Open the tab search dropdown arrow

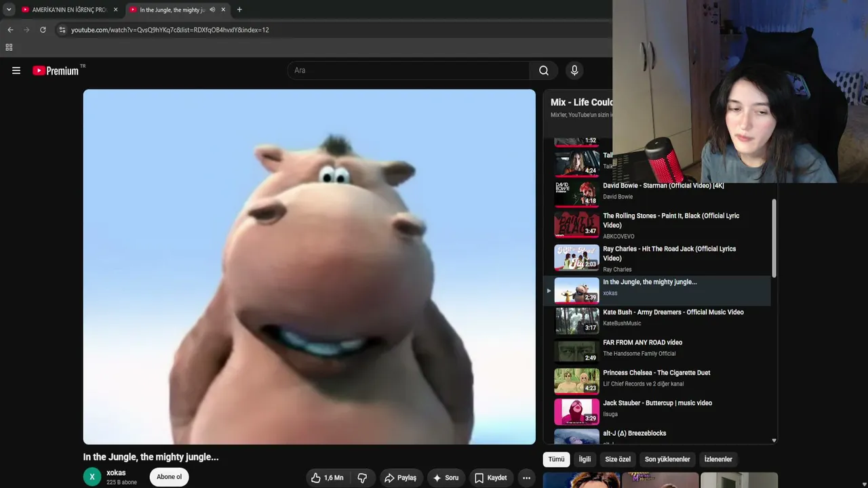(9, 9)
